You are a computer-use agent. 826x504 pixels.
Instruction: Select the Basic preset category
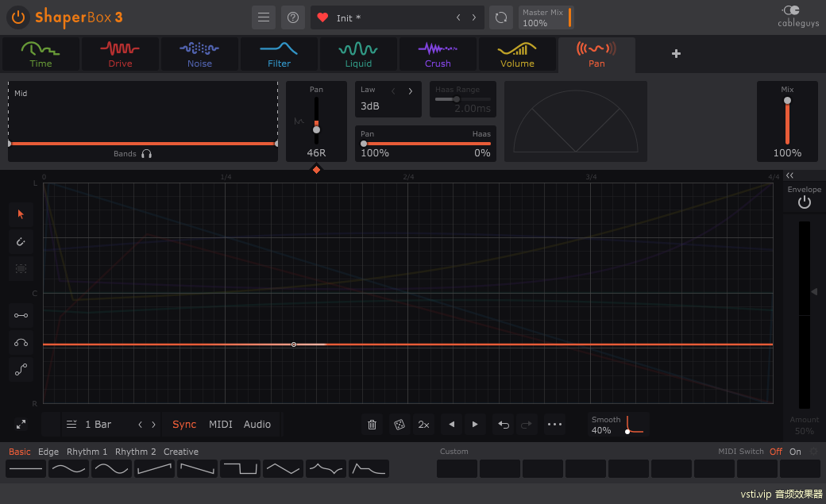pos(20,452)
